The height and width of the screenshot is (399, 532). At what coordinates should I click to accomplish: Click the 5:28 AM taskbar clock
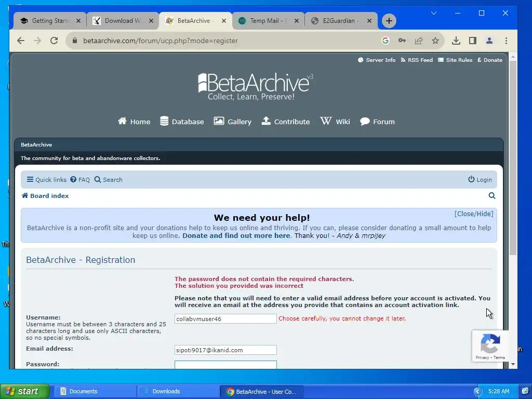(x=498, y=391)
